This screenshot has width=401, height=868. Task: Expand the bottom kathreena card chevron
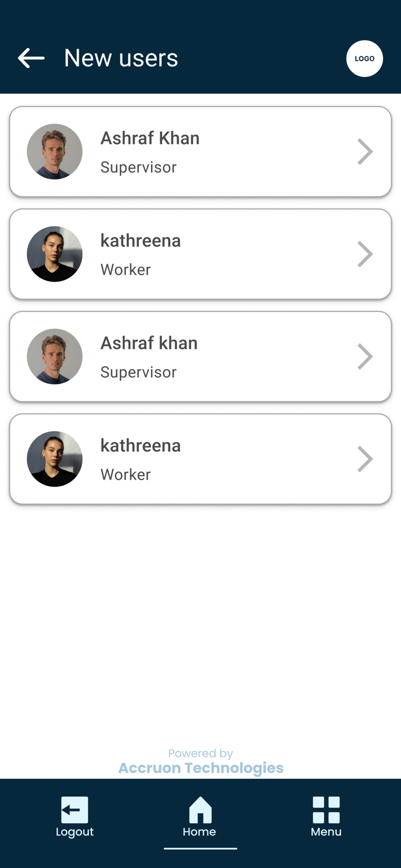pos(365,458)
